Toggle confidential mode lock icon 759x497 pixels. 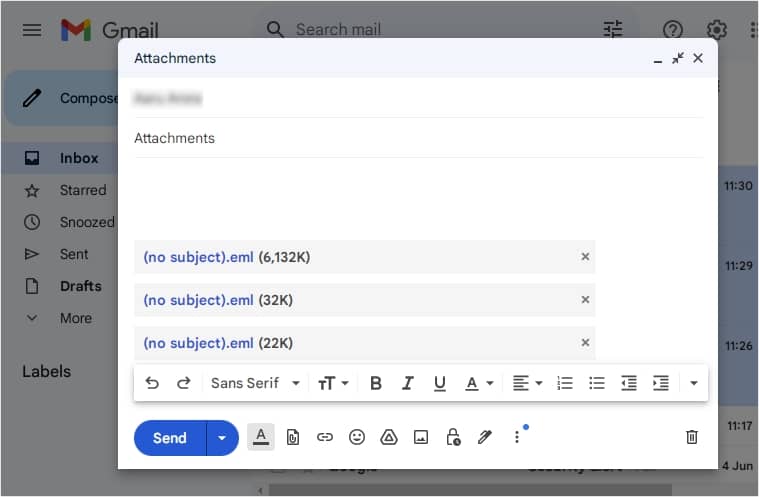click(453, 437)
